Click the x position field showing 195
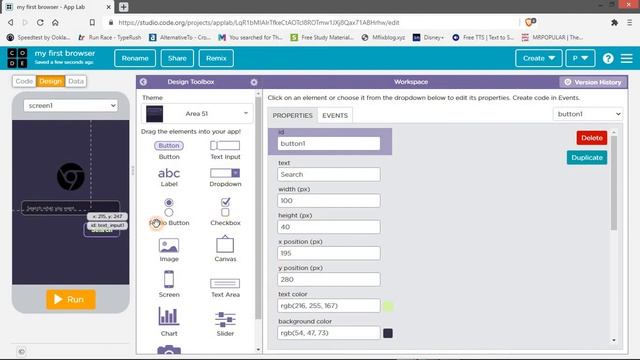 pyautogui.click(x=329, y=253)
